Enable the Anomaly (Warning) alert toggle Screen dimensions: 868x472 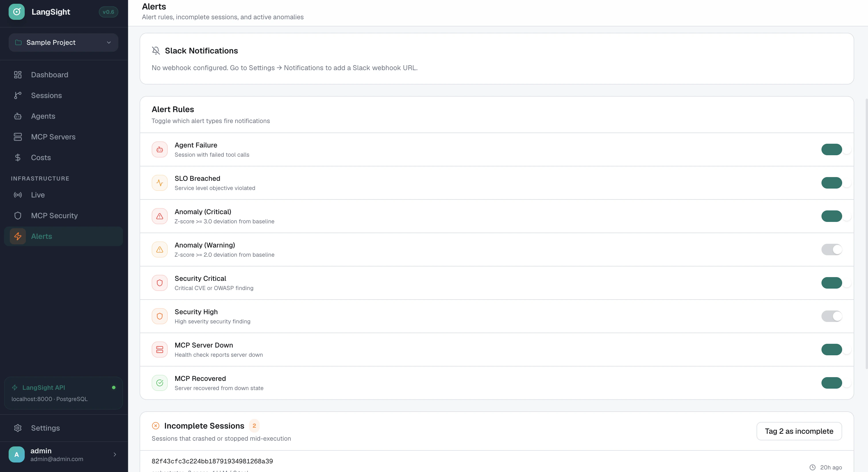point(832,250)
